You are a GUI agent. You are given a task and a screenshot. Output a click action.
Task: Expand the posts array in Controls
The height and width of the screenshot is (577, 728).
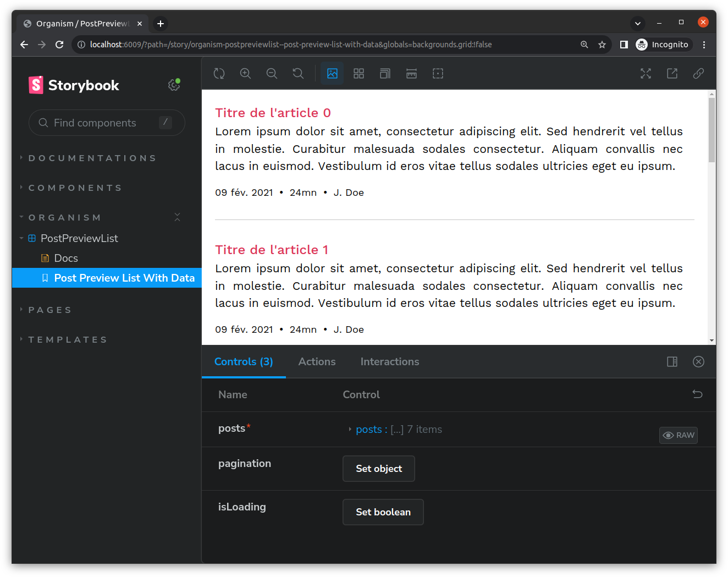pos(350,429)
